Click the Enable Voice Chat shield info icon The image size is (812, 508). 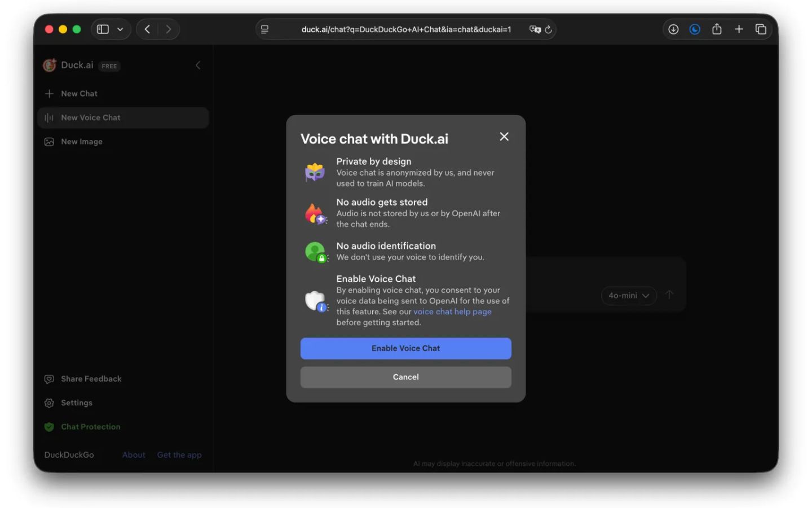pyautogui.click(x=316, y=301)
